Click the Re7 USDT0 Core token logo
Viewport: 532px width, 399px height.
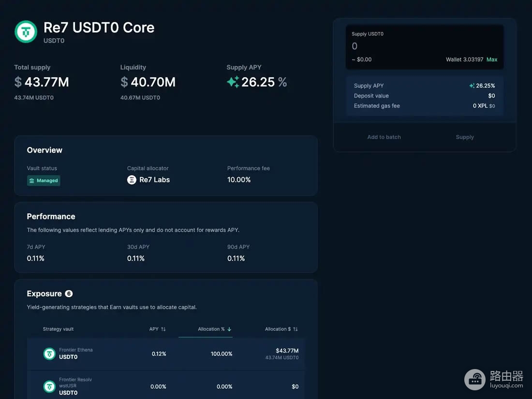pos(26,32)
